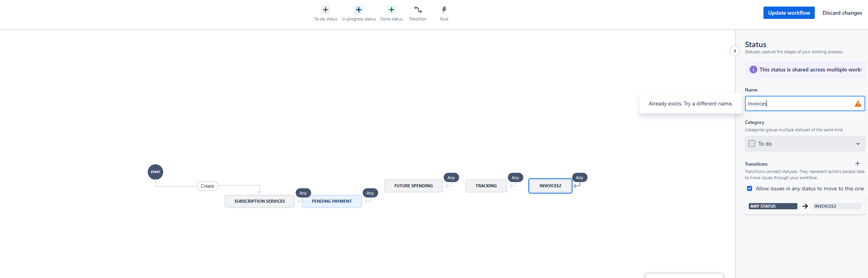Select the INVOICES2 status node
Image resolution: width=868 pixels, height=278 pixels.
click(551, 186)
